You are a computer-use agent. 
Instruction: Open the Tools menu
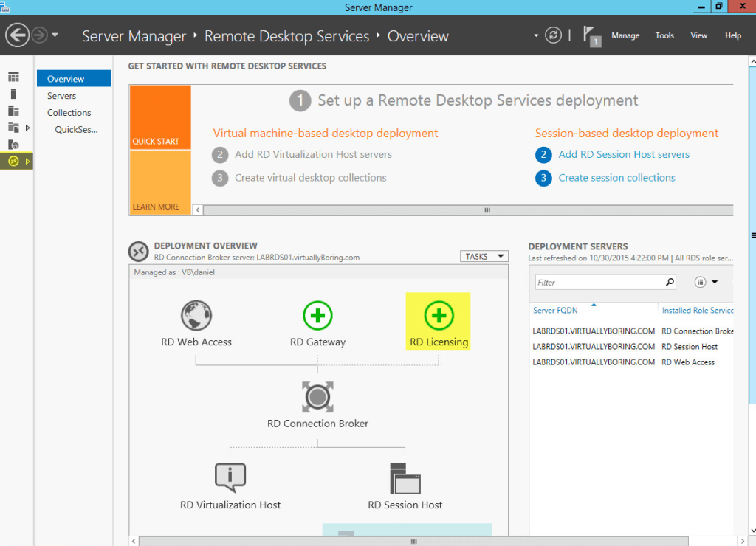click(664, 35)
